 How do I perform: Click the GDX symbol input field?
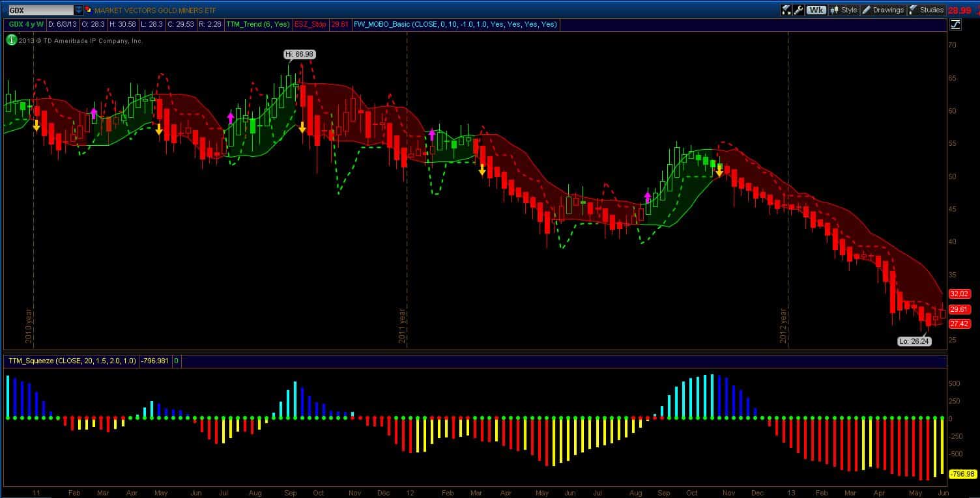[x=39, y=10]
